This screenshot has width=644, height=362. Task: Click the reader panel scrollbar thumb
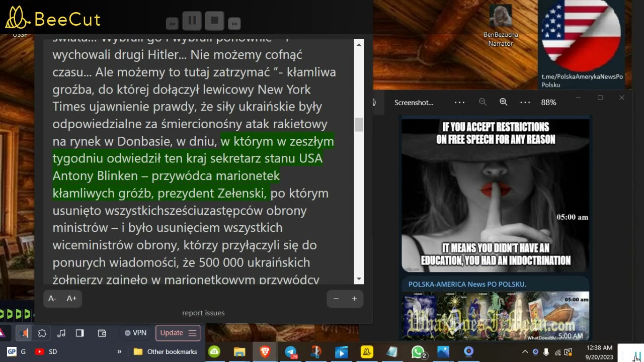pos(359,125)
